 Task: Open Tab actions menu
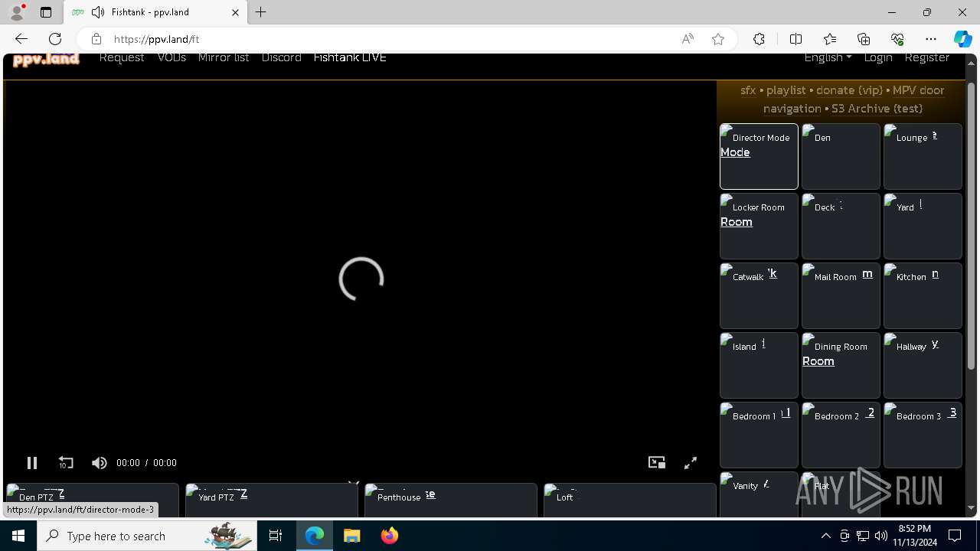[x=46, y=12]
